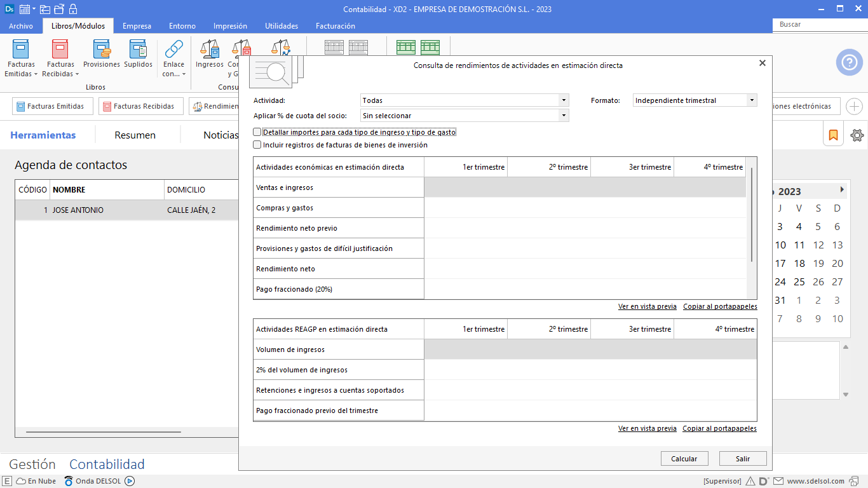Screen dimensions: 868x488
Task: Check 'Incluir registros de facturas de bienes de inversión'
Action: (257, 145)
